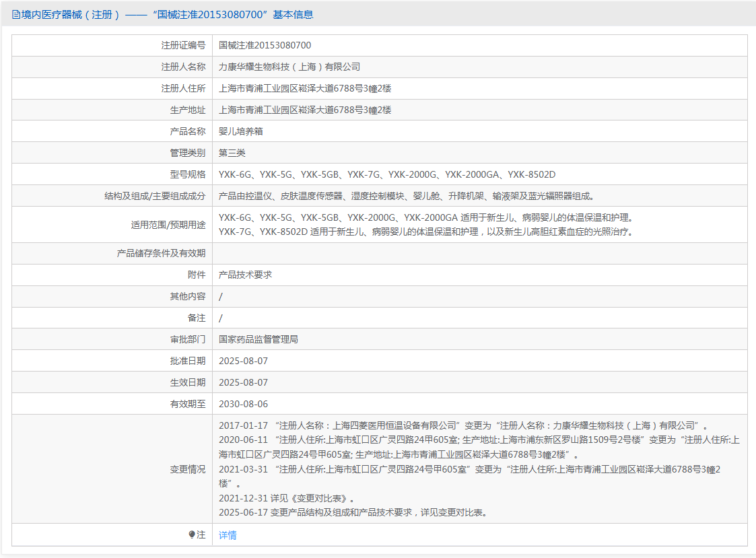Click the 批准日期 value 2025-08-07
Screen dimensions: 756x558
(243, 361)
